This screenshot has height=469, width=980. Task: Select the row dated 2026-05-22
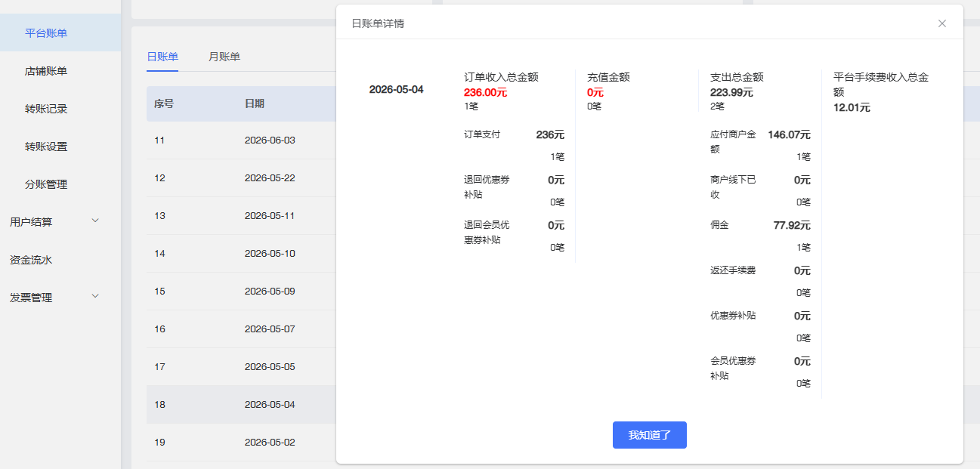coord(241,178)
